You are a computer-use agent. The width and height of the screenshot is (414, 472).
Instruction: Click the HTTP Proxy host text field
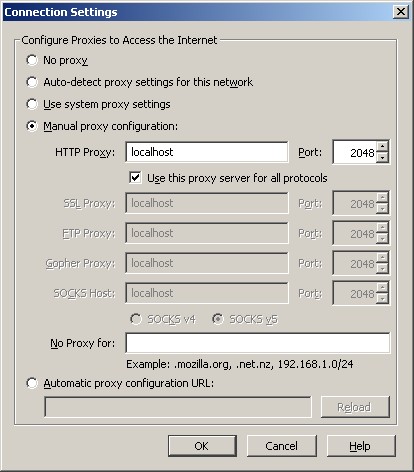pyautogui.click(x=207, y=152)
